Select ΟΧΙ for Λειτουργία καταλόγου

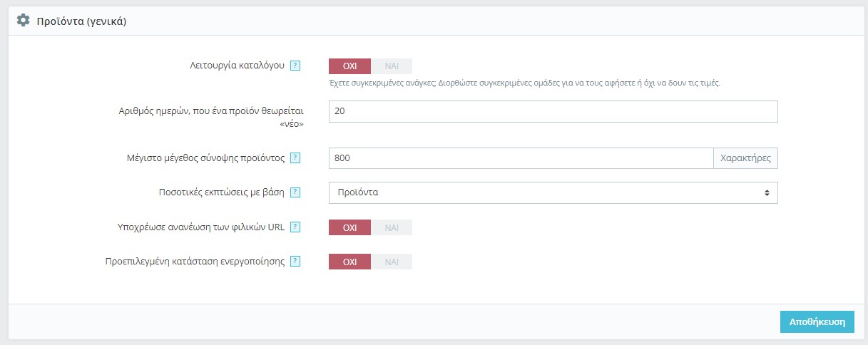(x=349, y=66)
